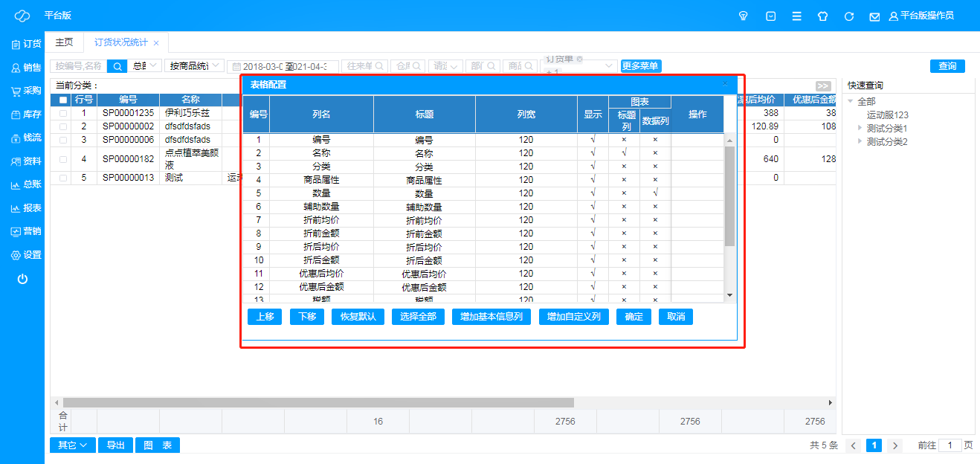Check the row for SP00000182
This screenshot has width=980, height=464.
tap(63, 159)
